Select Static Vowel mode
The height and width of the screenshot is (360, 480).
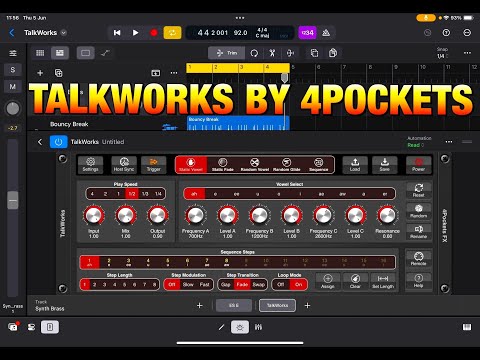tap(191, 165)
